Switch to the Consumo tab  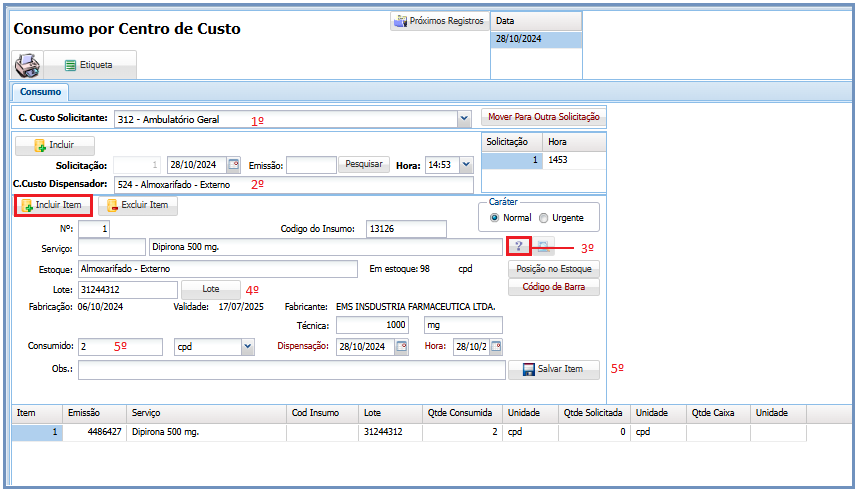coord(41,92)
